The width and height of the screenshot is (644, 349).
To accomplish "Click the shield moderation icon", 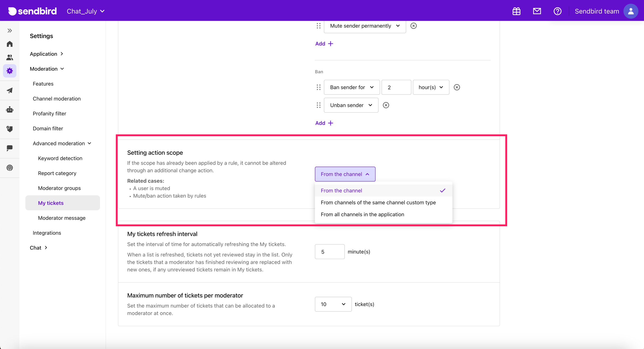I will coord(10,129).
